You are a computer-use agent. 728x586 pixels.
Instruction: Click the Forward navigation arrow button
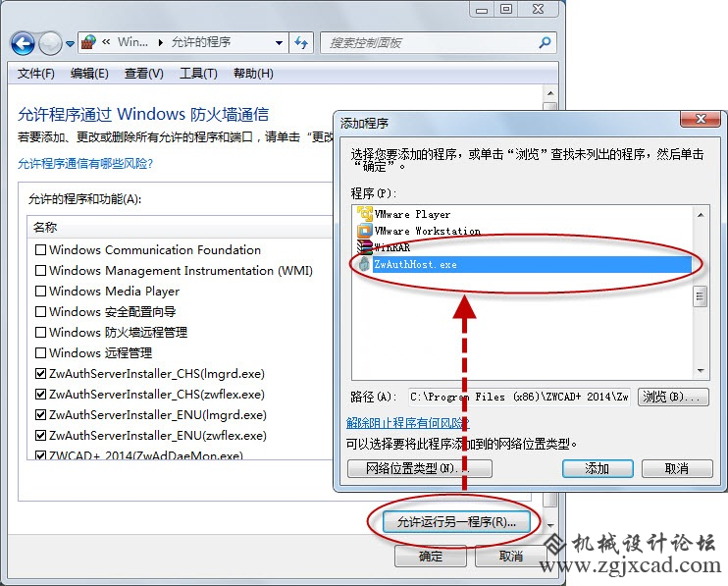[x=50, y=44]
